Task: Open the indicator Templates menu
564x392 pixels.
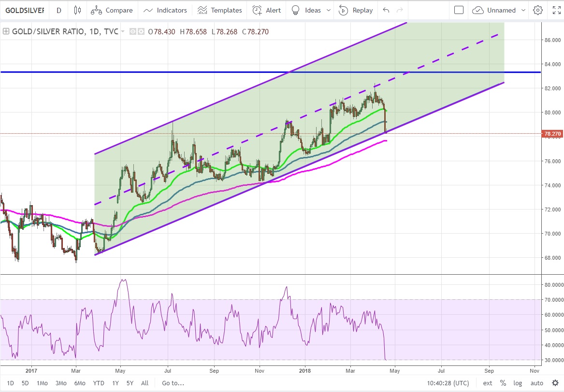Action: pyautogui.click(x=220, y=11)
